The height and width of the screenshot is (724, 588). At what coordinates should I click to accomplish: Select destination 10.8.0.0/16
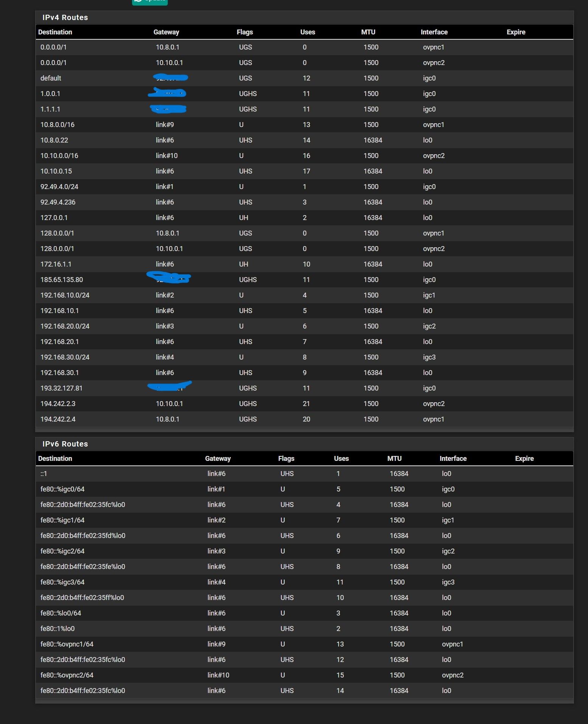coord(57,125)
